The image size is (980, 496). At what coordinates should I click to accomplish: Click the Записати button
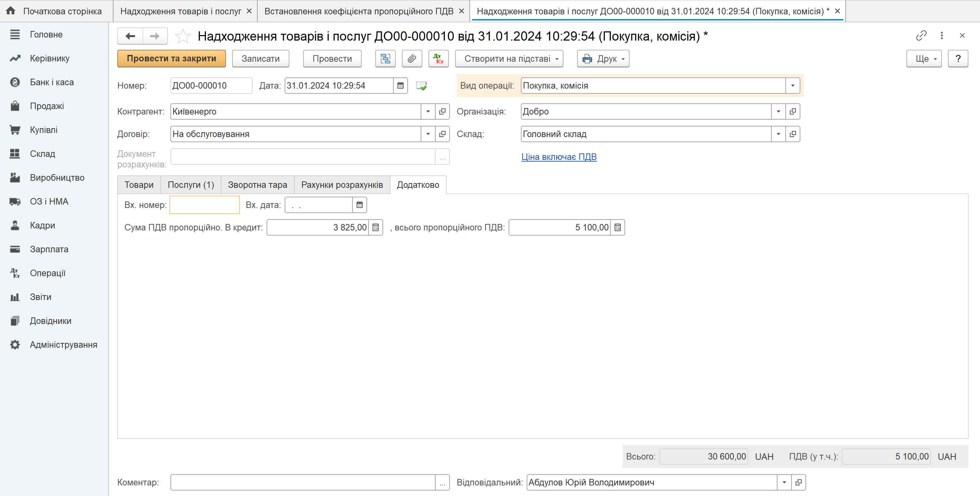point(261,59)
